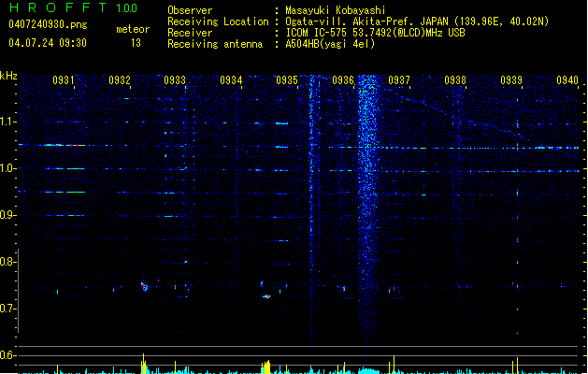Click the meteor label
The height and width of the screenshot is (374, 588).
click(x=133, y=29)
